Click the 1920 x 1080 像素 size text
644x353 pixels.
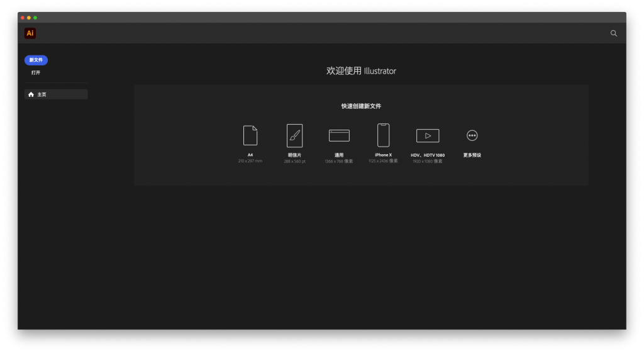[x=428, y=162]
